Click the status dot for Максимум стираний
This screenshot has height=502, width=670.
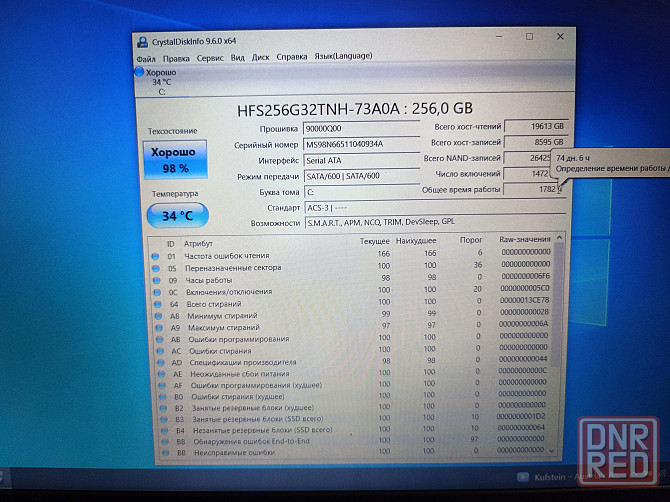[159, 328]
